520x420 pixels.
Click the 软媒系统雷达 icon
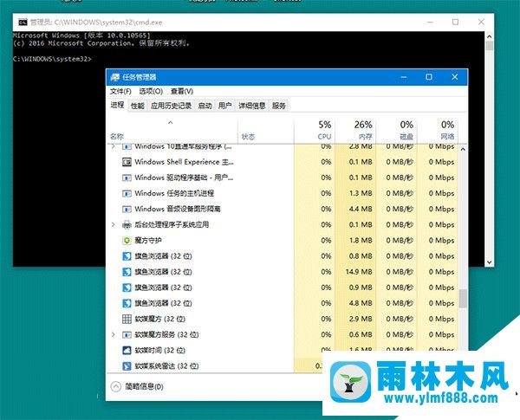127,366
